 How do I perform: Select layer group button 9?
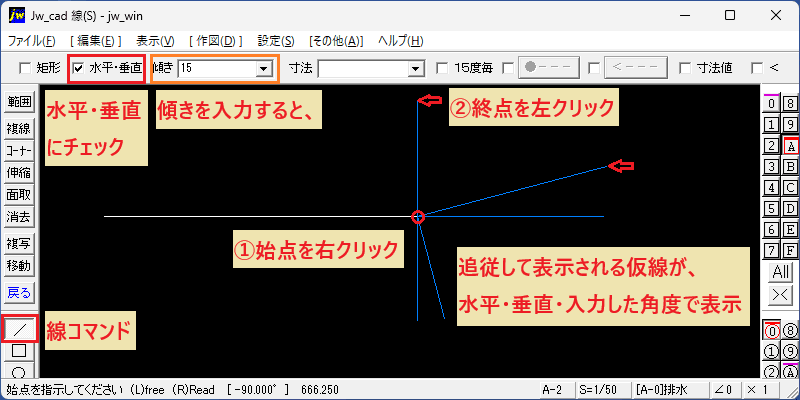tap(790, 124)
